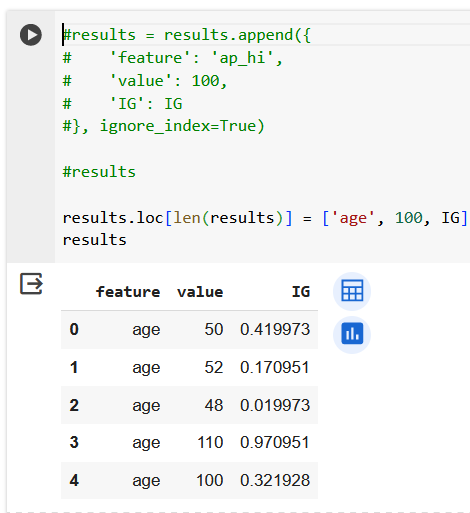This screenshot has height=513, width=470.
Task: Select IG value 0.419973
Action: pyautogui.click(x=275, y=329)
